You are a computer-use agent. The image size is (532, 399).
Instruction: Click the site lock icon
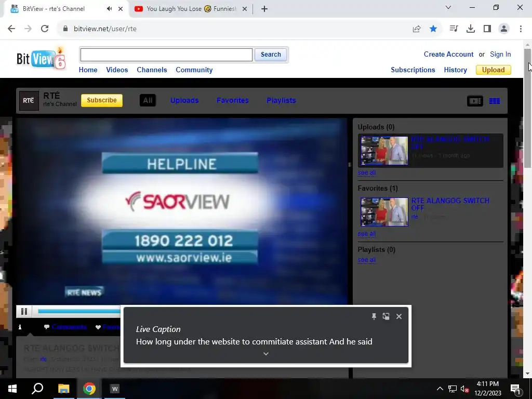[x=65, y=29]
